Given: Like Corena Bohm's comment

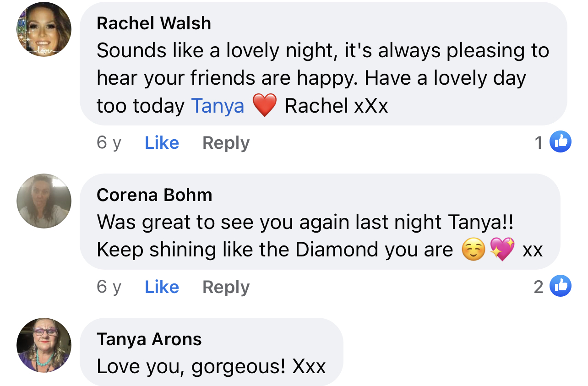Looking at the screenshot, I should 162,287.
